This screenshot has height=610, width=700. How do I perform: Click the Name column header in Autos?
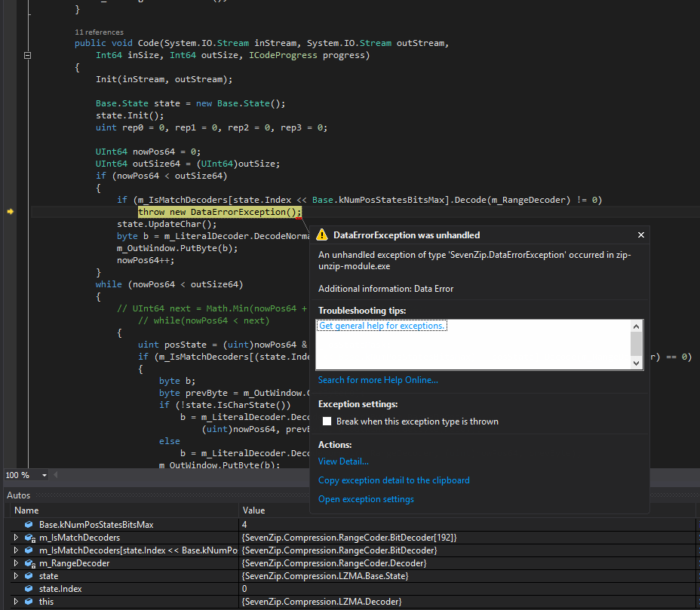point(26,510)
